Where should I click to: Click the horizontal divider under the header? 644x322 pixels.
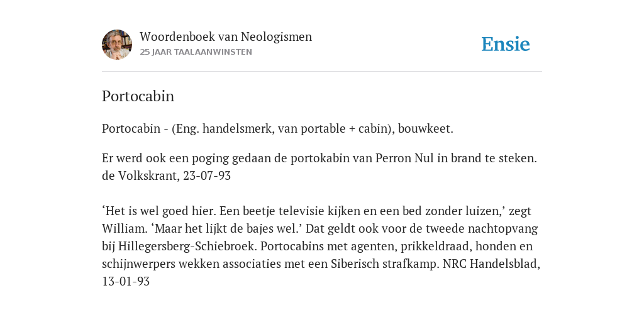click(x=322, y=72)
